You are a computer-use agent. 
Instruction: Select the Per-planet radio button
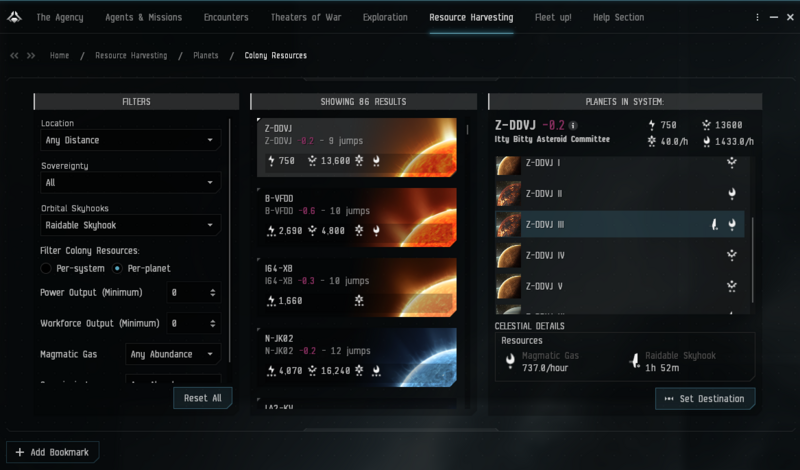tap(117, 268)
